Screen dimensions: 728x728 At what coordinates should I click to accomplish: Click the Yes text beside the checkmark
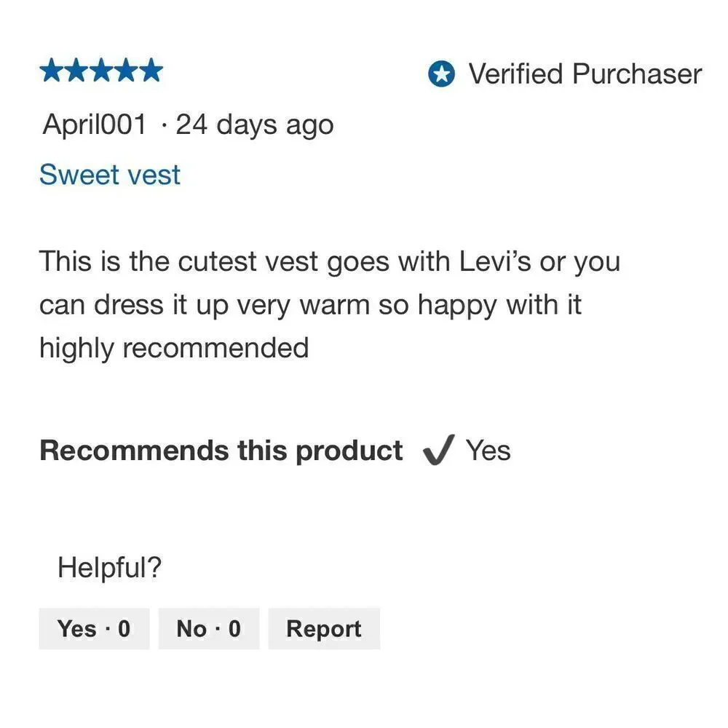[488, 451]
